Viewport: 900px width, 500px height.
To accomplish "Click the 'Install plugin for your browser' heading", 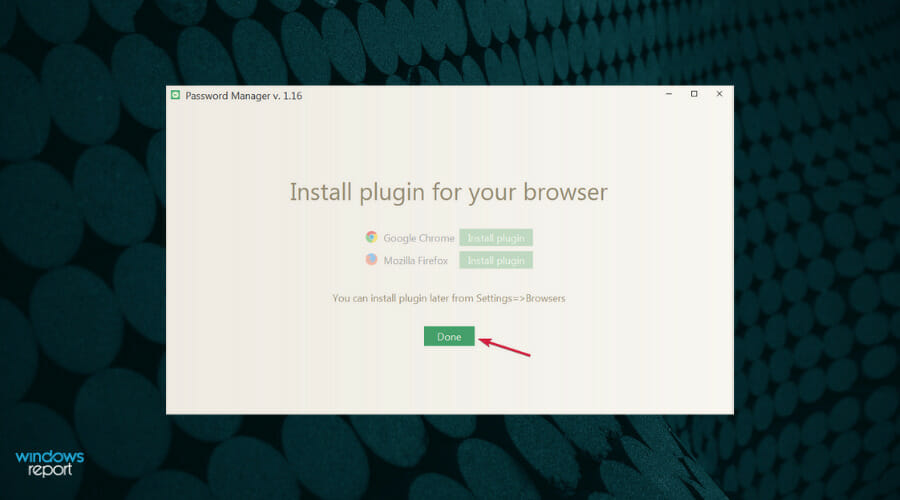I will tap(448, 192).
